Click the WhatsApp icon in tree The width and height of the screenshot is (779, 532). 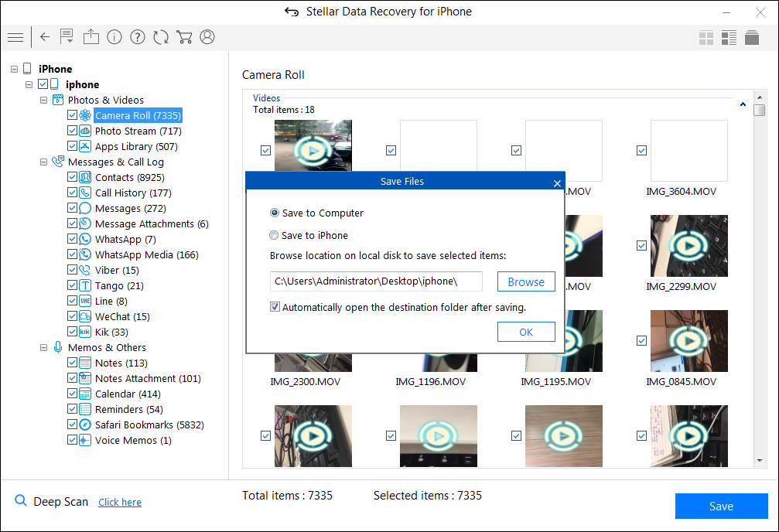point(85,239)
